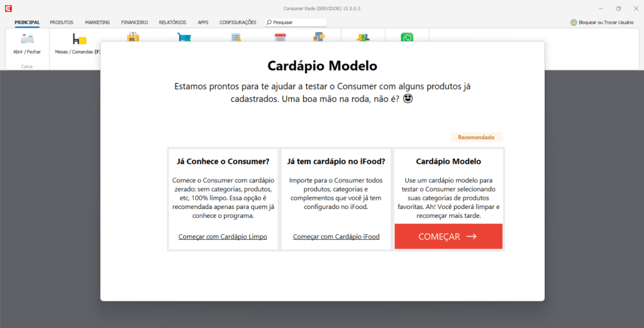Click the red calendar icon in ribbon
Viewport: 644px width, 328px height.
280,37
